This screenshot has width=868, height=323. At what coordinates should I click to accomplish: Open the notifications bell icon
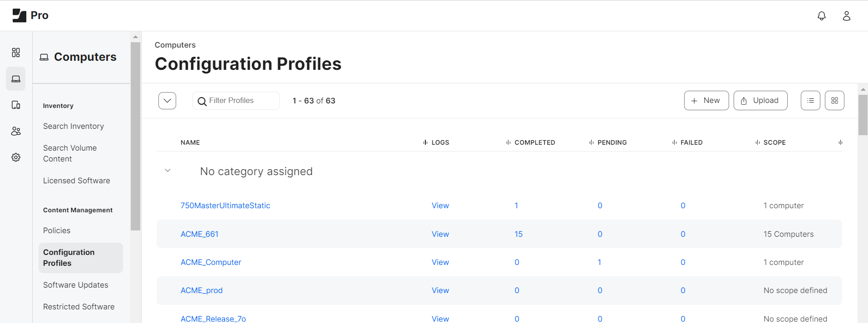pos(821,16)
